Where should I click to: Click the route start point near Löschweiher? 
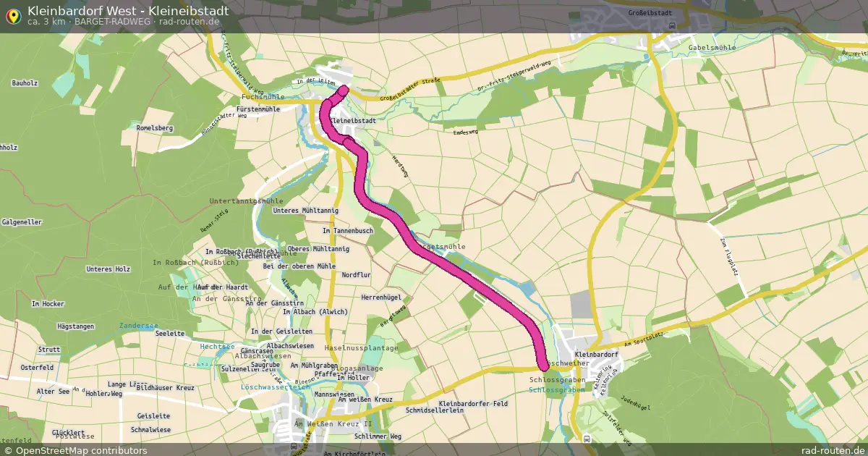click(x=544, y=365)
